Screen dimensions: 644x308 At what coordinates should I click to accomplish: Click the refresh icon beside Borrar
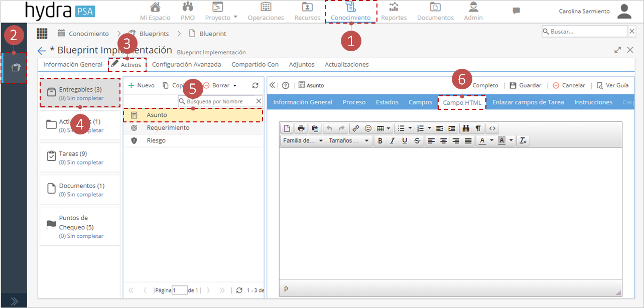255,86
